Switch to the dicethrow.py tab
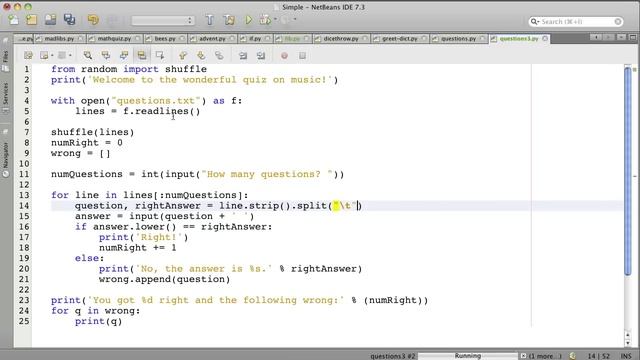Image resolution: width=640 pixels, height=360 pixels. point(341,39)
